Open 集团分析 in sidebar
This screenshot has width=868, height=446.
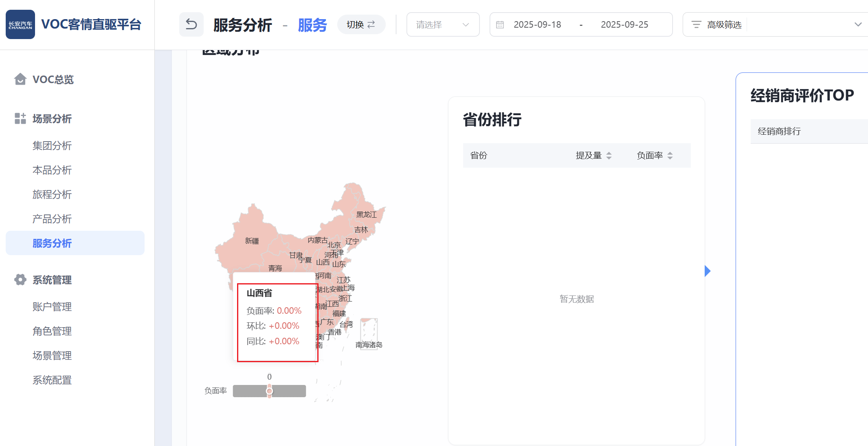click(52, 146)
